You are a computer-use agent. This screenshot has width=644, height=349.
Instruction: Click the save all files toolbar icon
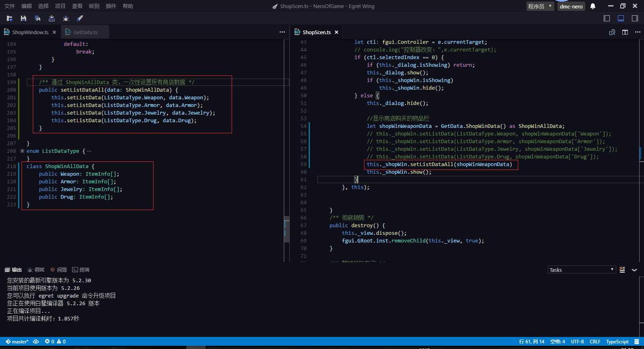37,18
